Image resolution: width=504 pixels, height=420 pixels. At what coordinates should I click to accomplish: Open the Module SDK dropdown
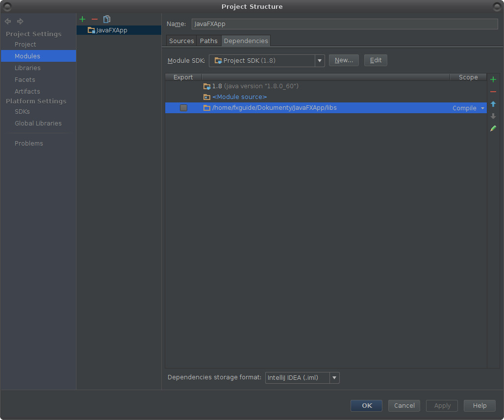(320, 60)
